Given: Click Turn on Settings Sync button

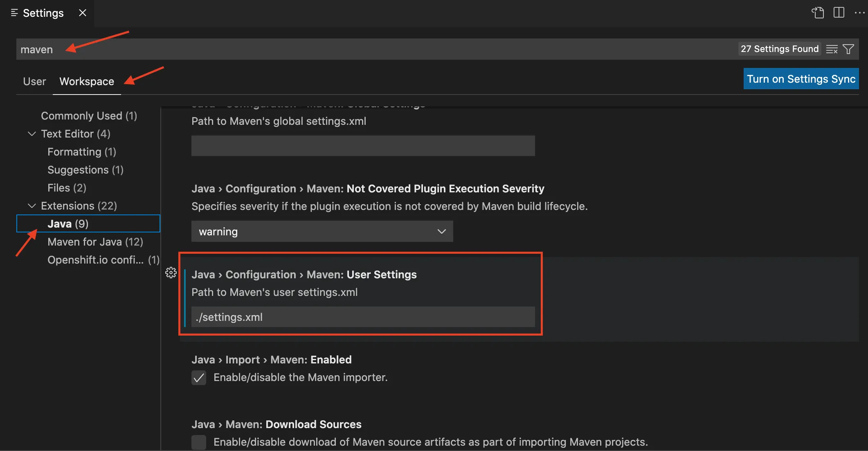Looking at the screenshot, I should 801,79.
